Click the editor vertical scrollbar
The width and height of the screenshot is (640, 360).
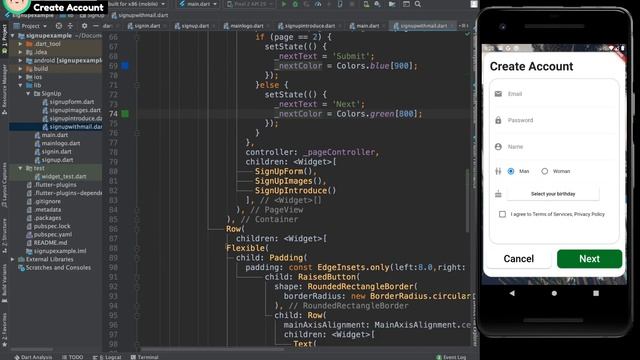click(468, 201)
